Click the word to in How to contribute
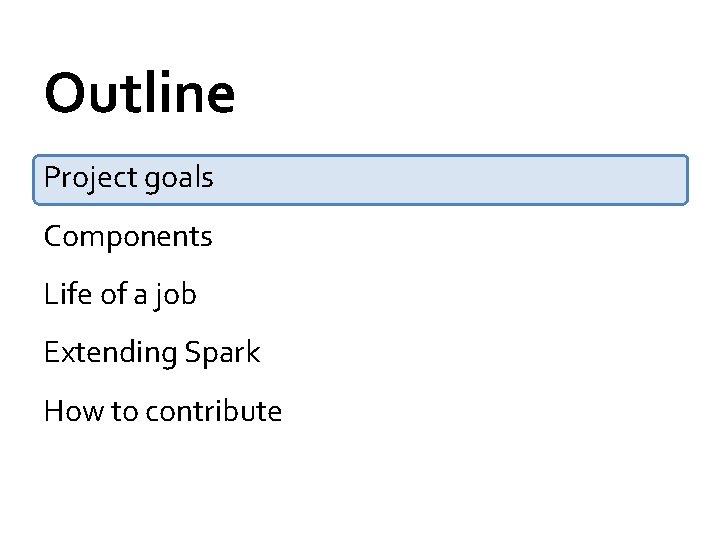Screen dimensions: 720x540 pos(124,412)
